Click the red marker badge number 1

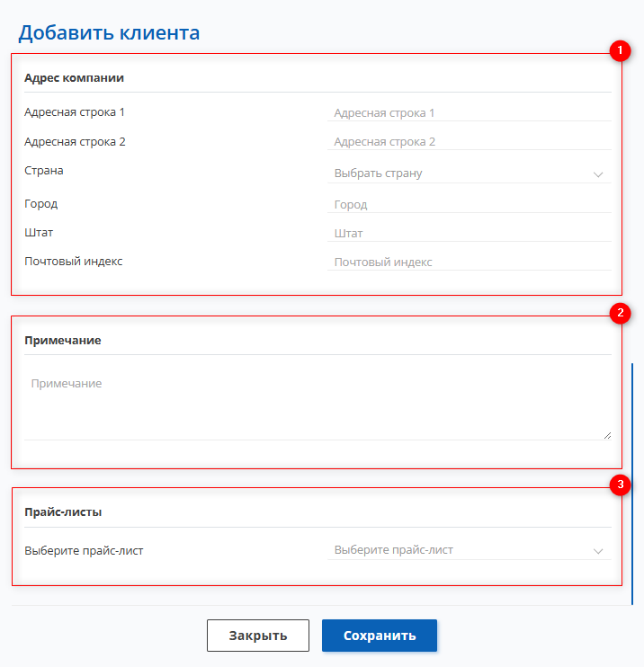(620, 50)
